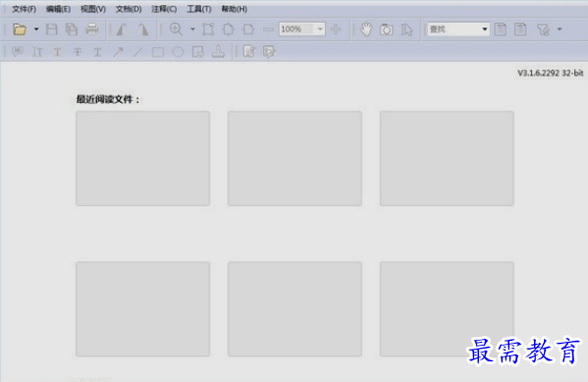
Task: Select the highlight text T tool
Action: (57, 51)
